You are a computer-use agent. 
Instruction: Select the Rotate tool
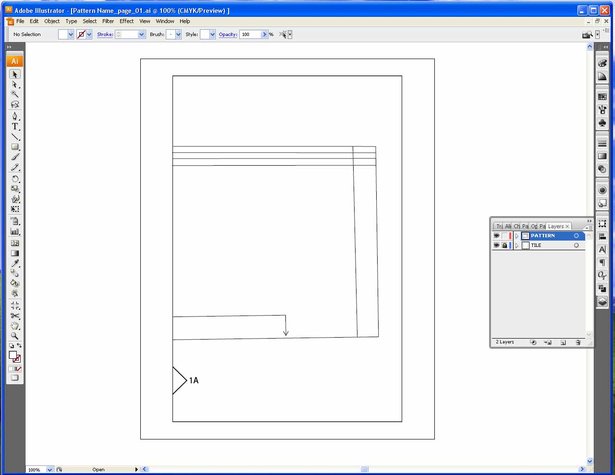15,179
